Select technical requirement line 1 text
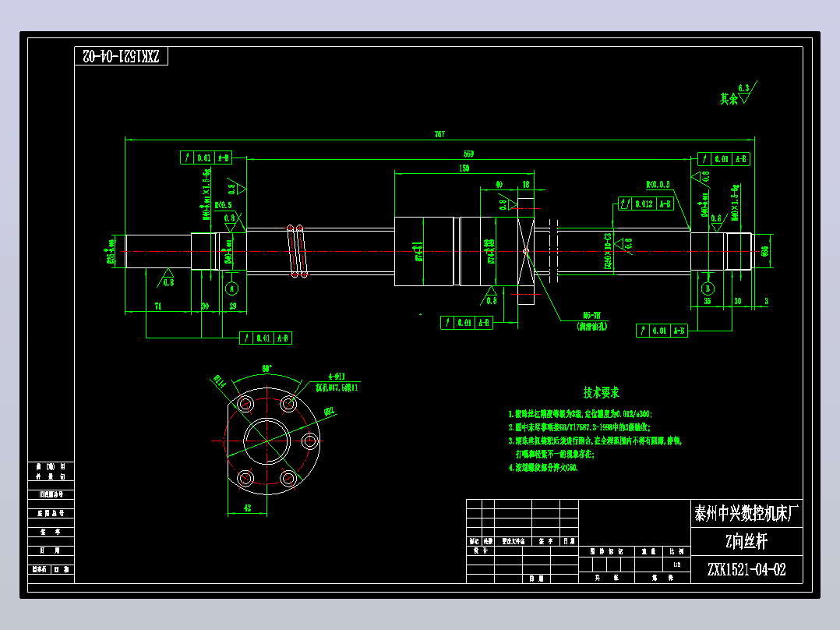 (x=580, y=414)
